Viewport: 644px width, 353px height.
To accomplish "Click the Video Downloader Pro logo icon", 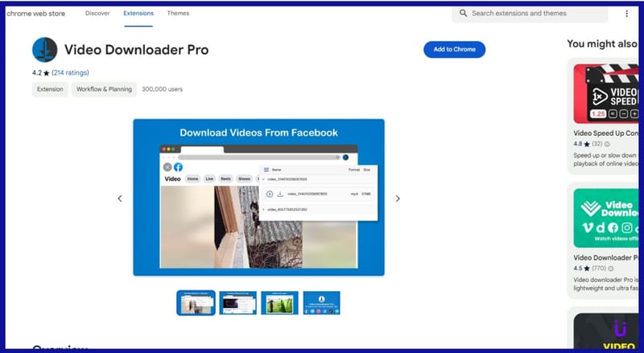I will (x=45, y=50).
